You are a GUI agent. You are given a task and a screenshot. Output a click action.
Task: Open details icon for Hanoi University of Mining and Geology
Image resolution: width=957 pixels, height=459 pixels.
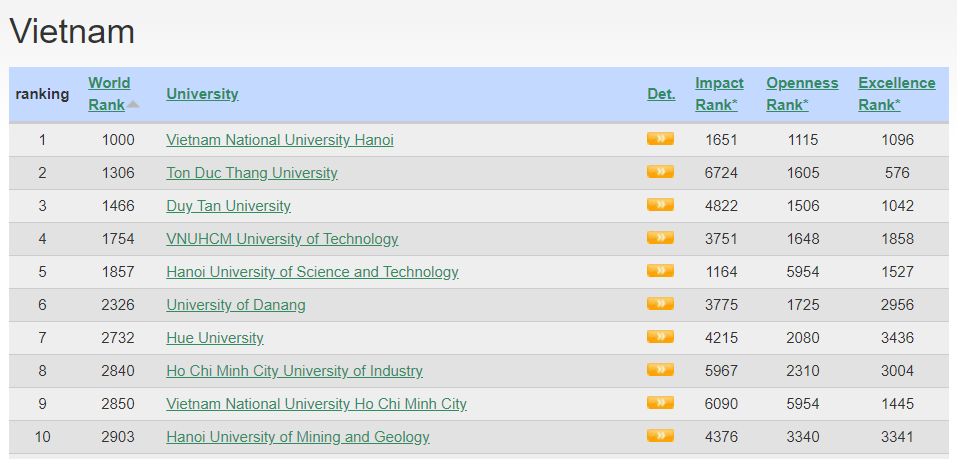tap(660, 435)
